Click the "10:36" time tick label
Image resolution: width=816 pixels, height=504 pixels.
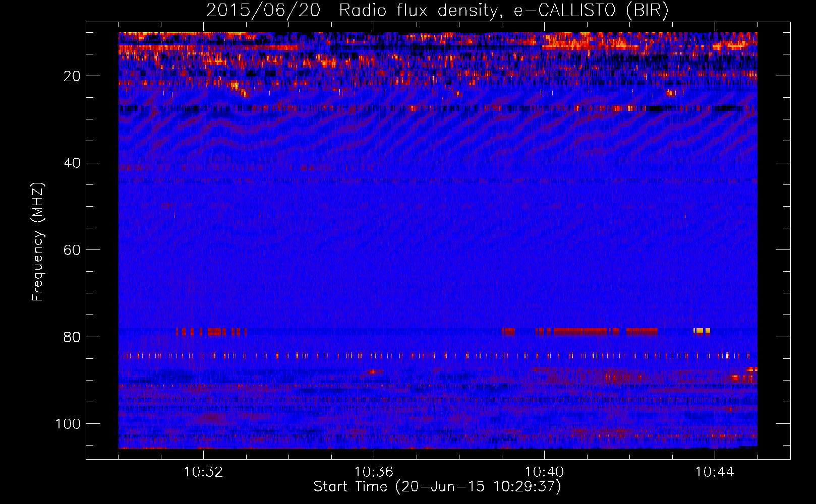(x=374, y=472)
